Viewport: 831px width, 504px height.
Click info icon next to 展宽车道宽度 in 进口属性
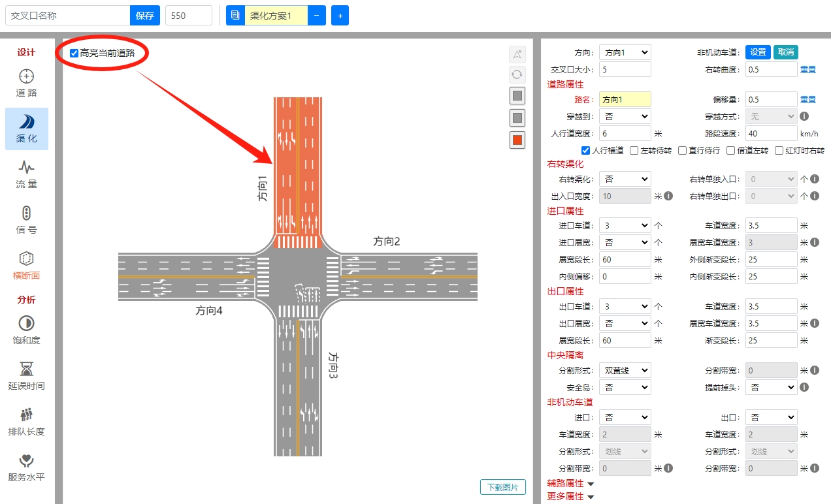815,242
